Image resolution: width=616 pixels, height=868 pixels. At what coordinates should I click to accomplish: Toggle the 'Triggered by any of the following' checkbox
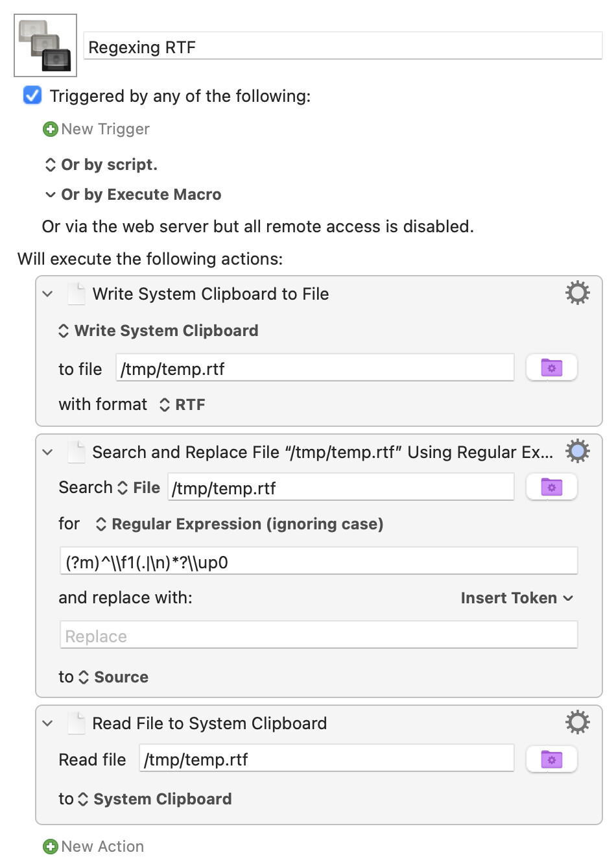pyautogui.click(x=32, y=96)
